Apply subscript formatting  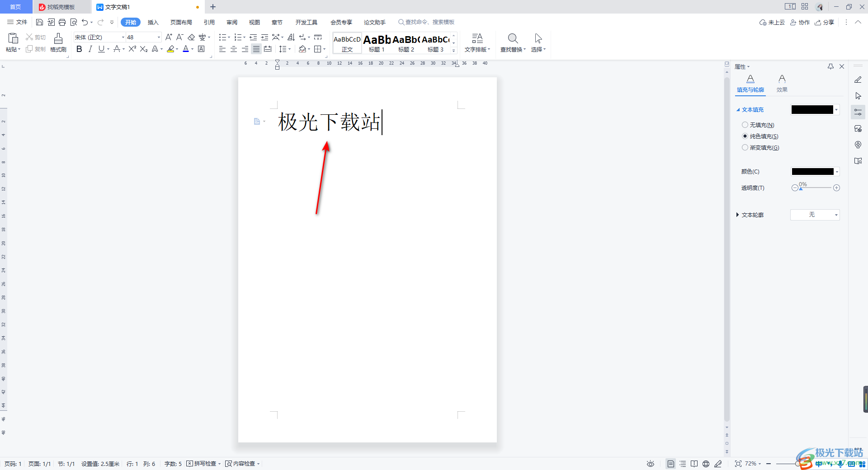pyautogui.click(x=144, y=49)
